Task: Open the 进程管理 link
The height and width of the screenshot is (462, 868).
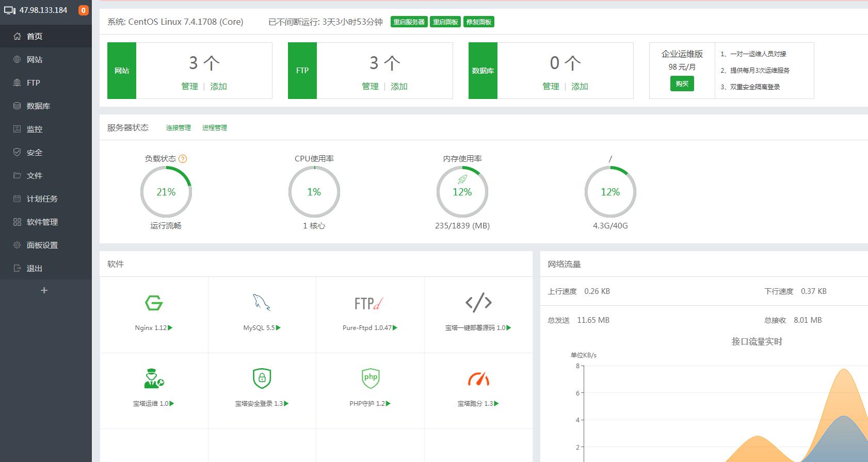Action: [x=215, y=128]
